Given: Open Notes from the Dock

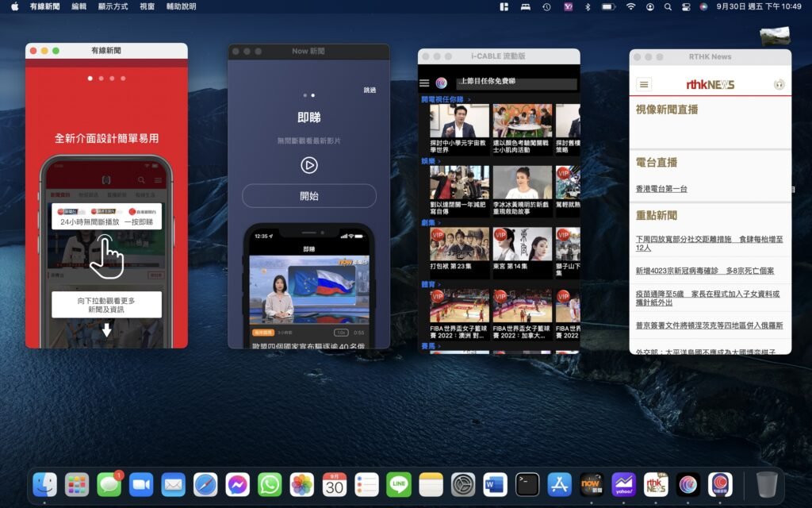Looking at the screenshot, I should coord(431,485).
